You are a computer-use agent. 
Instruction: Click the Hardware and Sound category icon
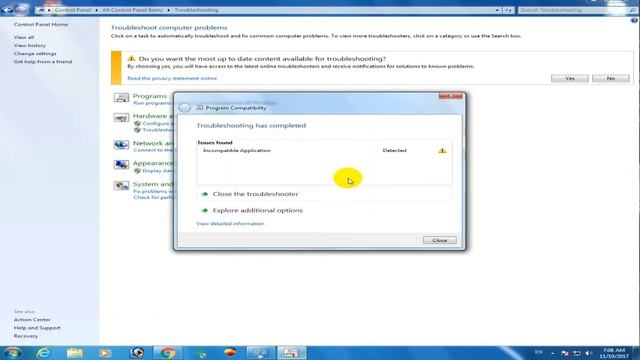(121, 118)
